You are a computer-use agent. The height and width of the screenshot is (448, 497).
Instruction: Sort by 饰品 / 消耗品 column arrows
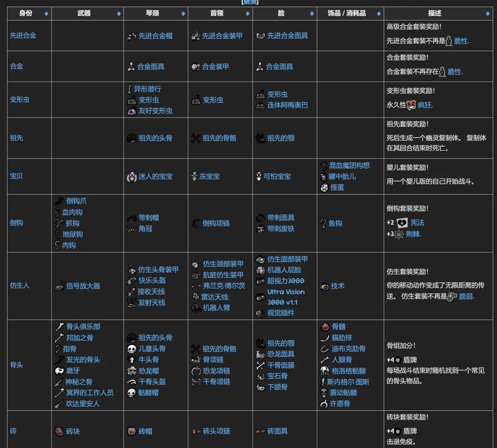tap(379, 14)
